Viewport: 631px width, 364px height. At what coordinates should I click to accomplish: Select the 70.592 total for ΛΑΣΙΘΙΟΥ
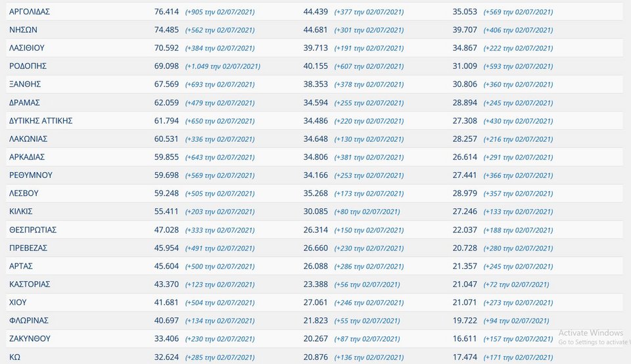tap(166, 48)
